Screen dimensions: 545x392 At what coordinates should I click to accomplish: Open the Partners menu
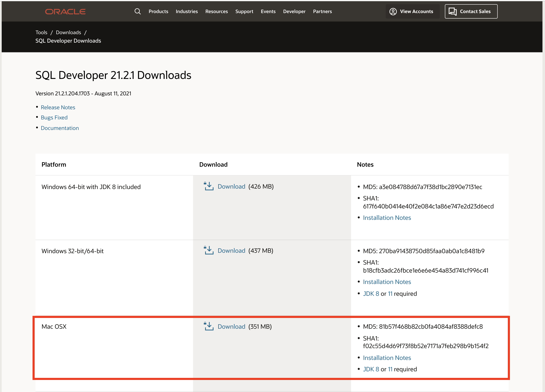click(322, 11)
